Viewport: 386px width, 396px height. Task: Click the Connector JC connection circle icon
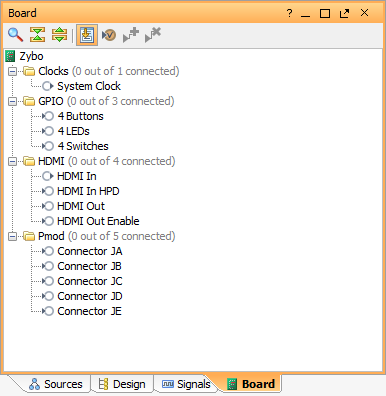coord(48,281)
